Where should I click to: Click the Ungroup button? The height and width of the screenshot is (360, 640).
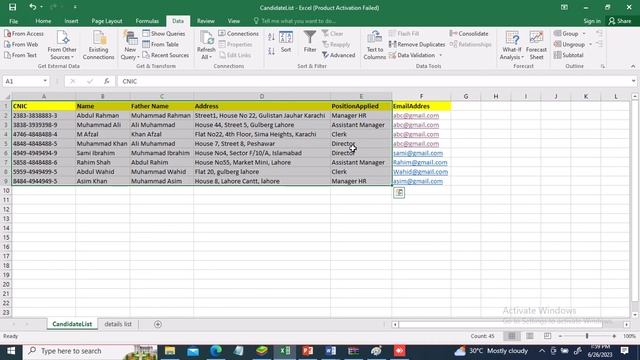[569, 44]
